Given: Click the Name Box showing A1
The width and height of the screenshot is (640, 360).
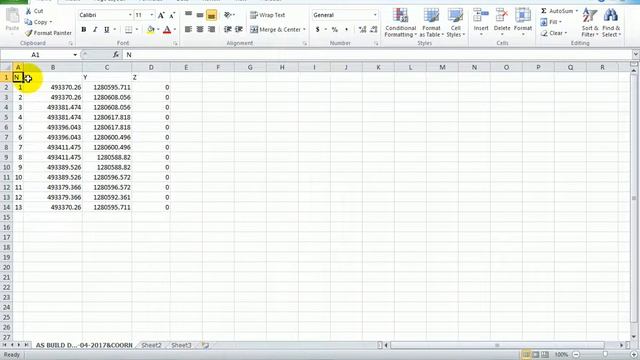Looking at the screenshot, I should click(36, 55).
